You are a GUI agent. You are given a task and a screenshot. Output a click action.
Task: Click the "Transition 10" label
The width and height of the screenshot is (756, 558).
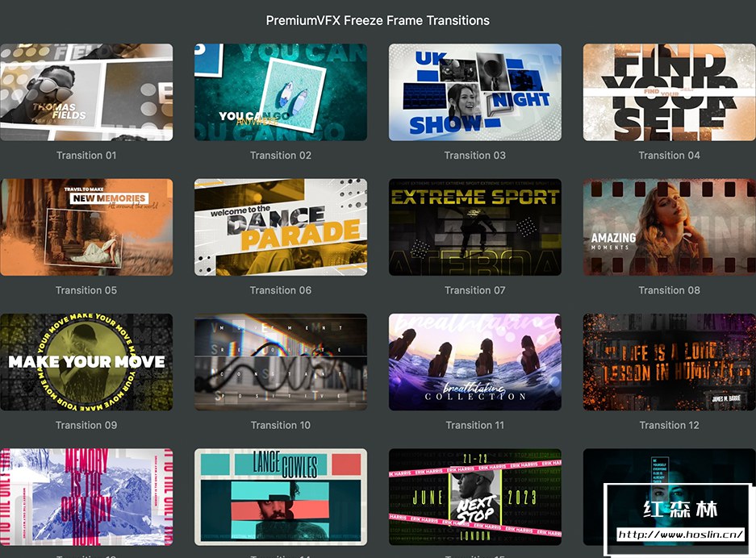281,425
